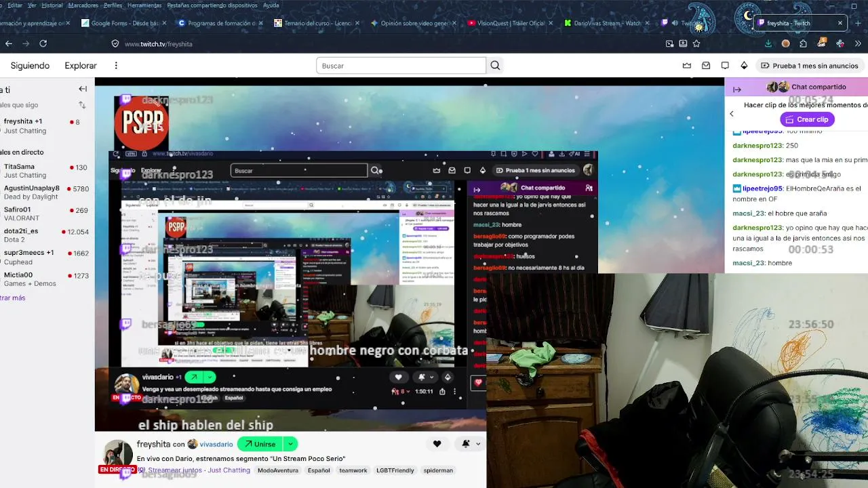The image size is (868, 488).
Task: Open the browser extensions puzzle icon
Action: (804, 43)
